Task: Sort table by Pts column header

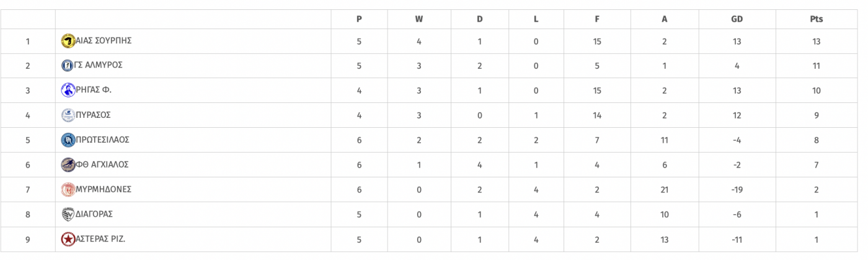Action: (x=817, y=19)
